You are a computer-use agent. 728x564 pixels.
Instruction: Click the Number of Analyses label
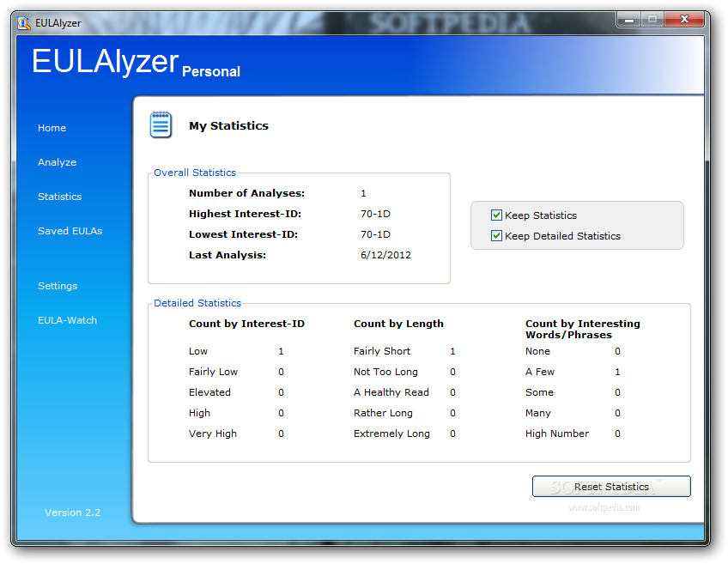(246, 193)
